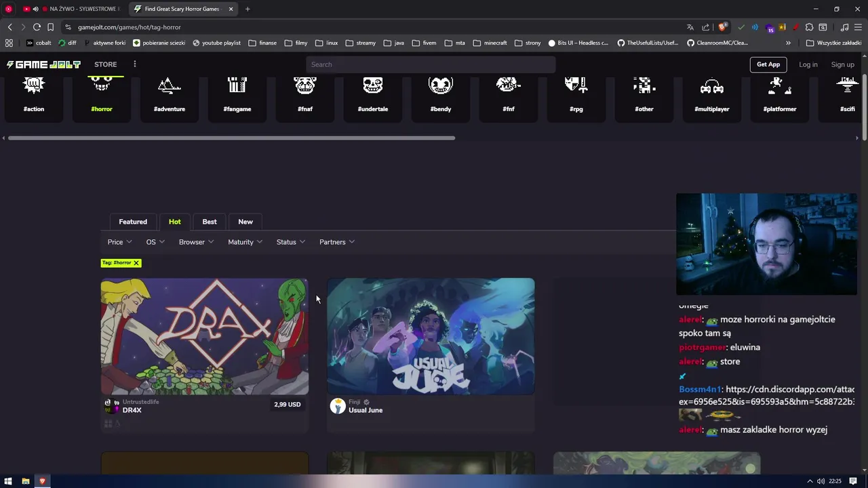Image resolution: width=868 pixels, height=488 pixels.
Task: Open the three-dot menu beside STORE
Action: [x=134, y=64]
